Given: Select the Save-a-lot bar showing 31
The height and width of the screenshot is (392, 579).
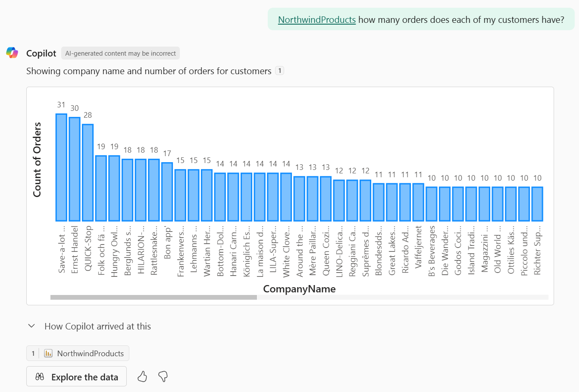Looking at the screenshot, I should tap(61, 167).
